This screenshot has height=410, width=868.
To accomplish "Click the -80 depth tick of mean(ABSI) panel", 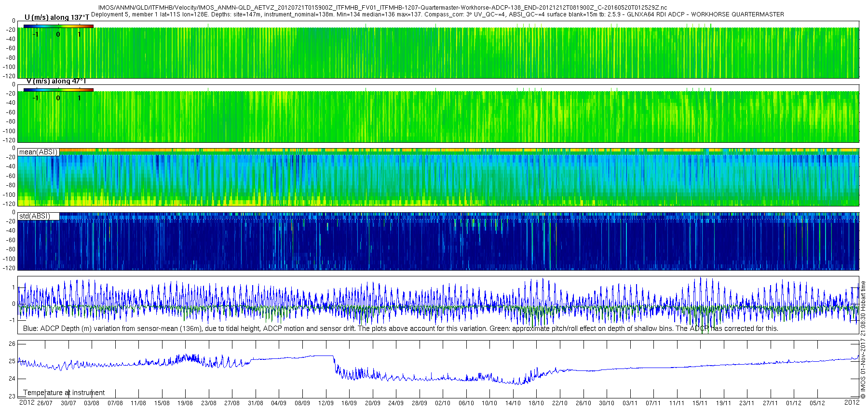I will [10, 185].
